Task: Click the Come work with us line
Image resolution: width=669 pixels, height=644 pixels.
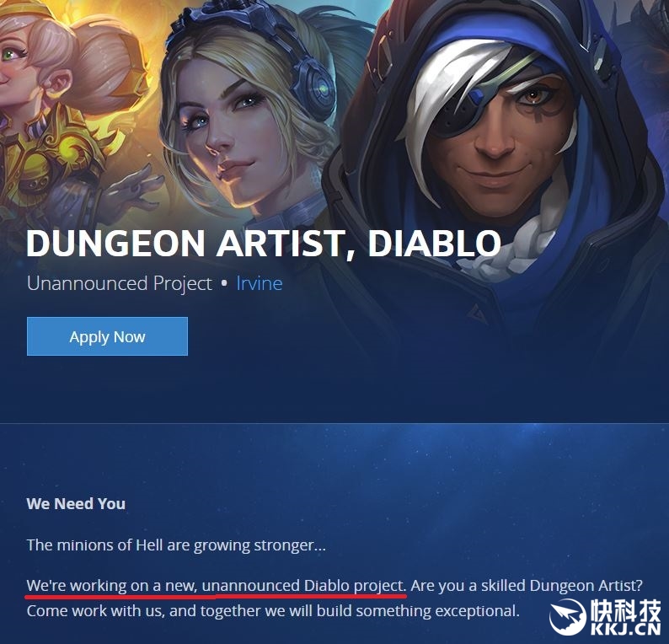Action: point(273,611)
